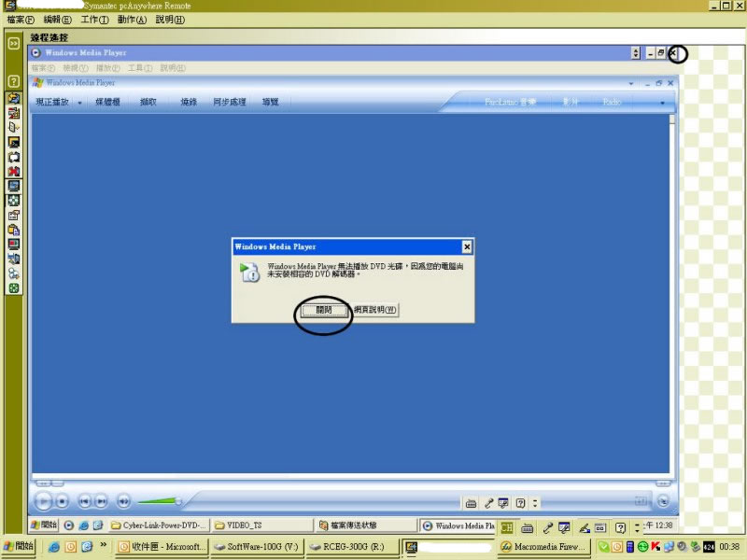Open Windows Media Player 工具(T) menu
The width and height of the screenshot is (747, 560).
point(140,68)
